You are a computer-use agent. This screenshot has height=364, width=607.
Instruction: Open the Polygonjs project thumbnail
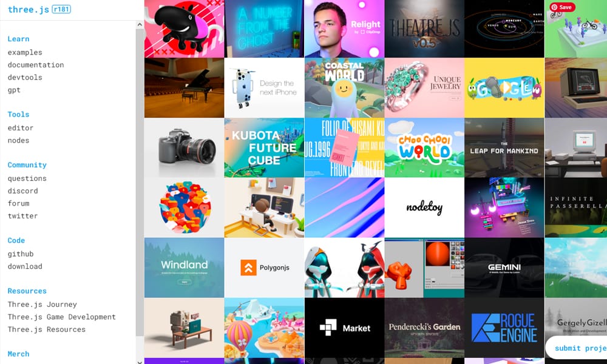tap(263, 267)
